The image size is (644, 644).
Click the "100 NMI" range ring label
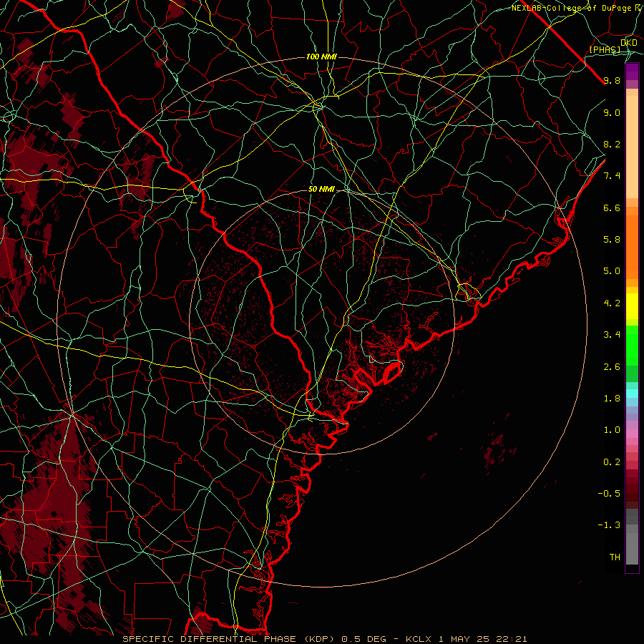coord(321,57)
